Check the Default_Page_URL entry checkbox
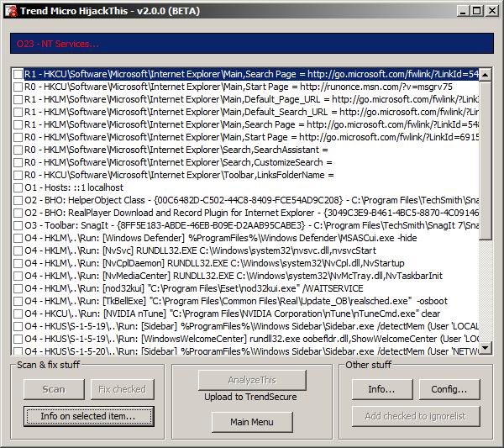504x448 pixels. (x=18, y=99)
